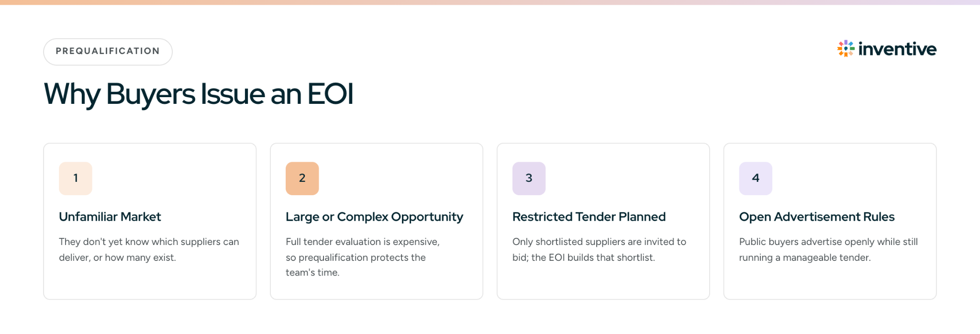The height and width of the screenshot is (334, 980).
Task: Click the lavender number 4 badge
Action: (756, 178)
